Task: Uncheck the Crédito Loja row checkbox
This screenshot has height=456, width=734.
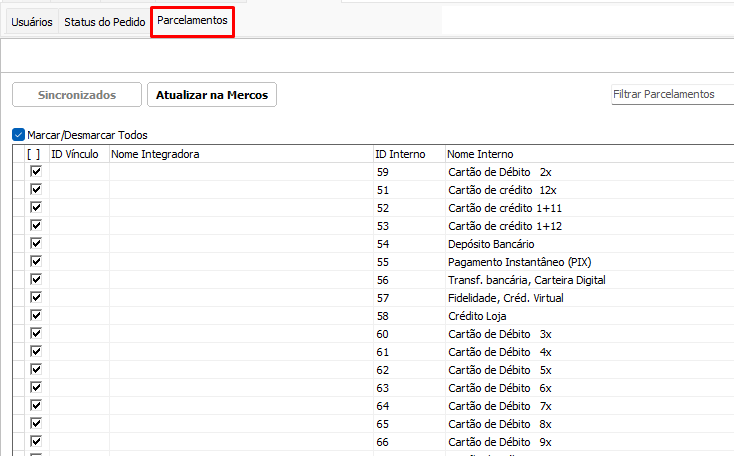Action: pos(36,316)
